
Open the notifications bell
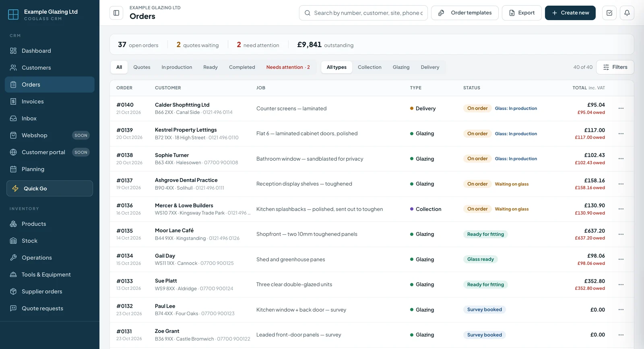coord(627,13)
